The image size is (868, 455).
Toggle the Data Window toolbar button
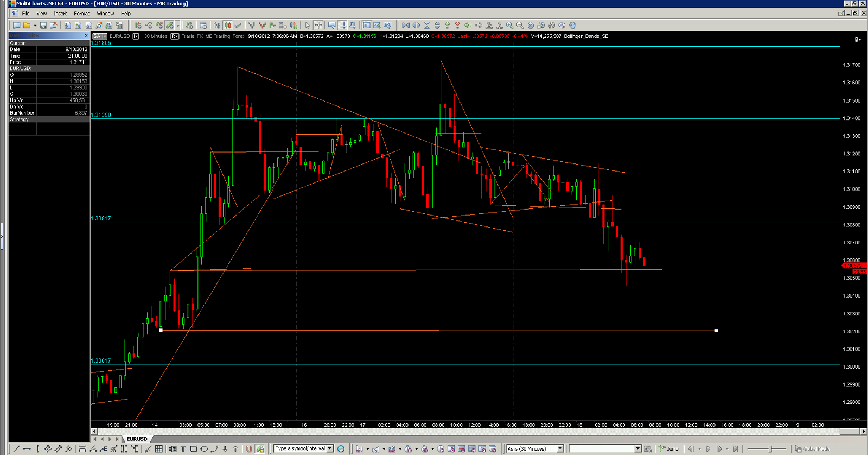click(367, 25)
